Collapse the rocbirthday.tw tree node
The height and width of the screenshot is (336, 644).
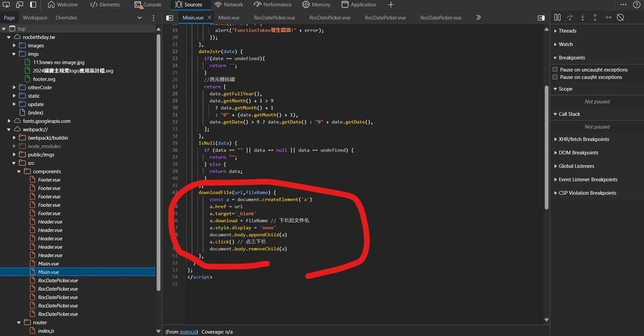[x=9, y=37]
